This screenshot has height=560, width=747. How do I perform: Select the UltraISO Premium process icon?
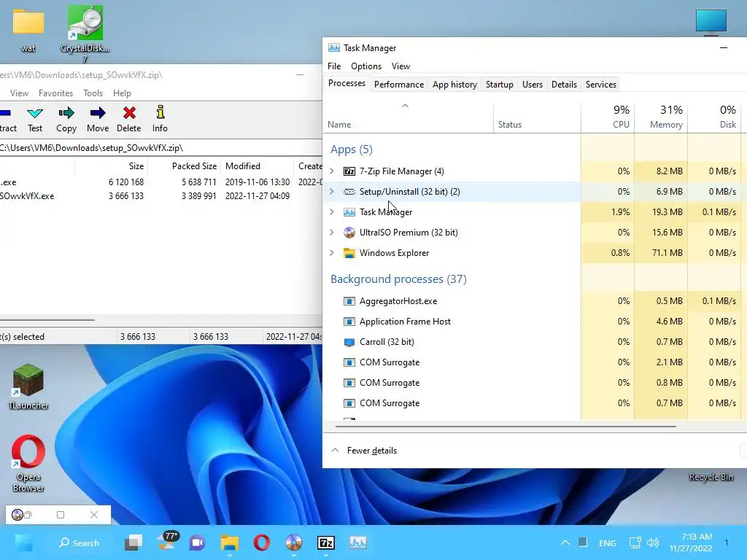tap(349, 233)
